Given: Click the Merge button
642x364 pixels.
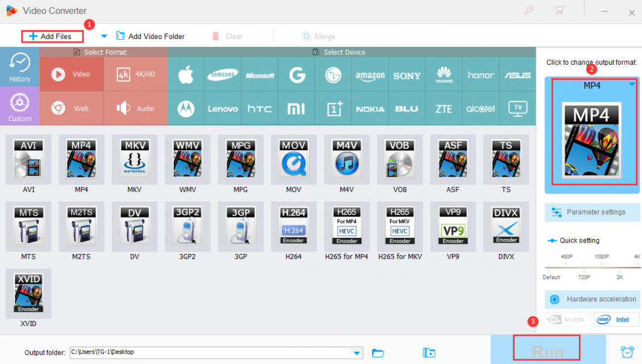Looking at the screenshot, I should pyautogui.click(x=319, y=37).
